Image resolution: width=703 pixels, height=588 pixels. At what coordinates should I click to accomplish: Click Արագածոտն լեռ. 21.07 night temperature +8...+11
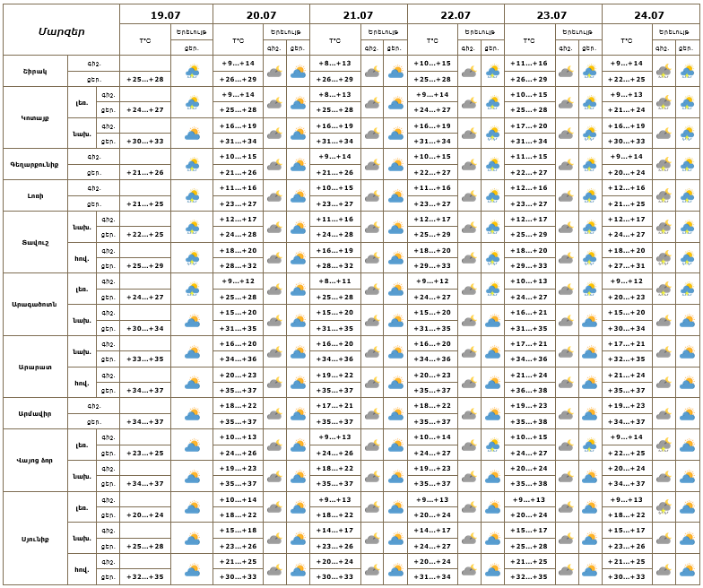(x=335, y=281)
